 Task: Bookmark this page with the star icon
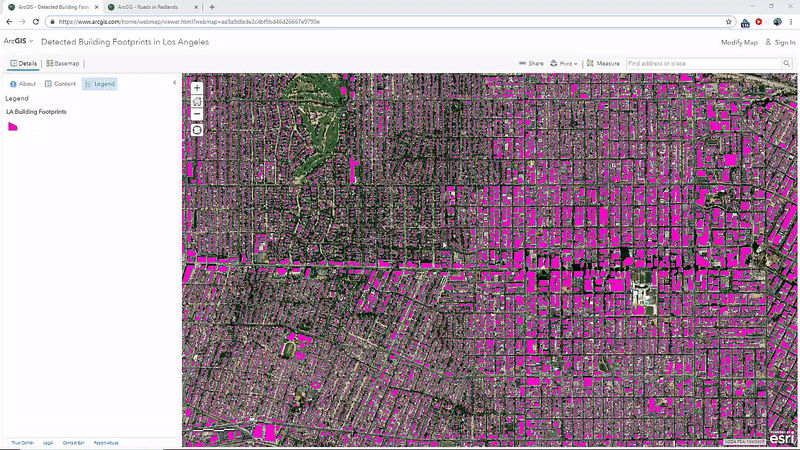tap(729, 22)
